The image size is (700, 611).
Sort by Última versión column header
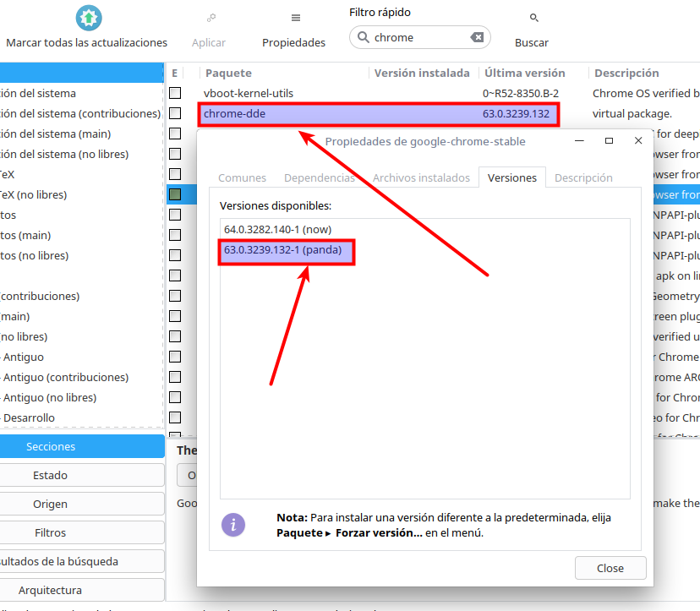click(x=524, y=73)
